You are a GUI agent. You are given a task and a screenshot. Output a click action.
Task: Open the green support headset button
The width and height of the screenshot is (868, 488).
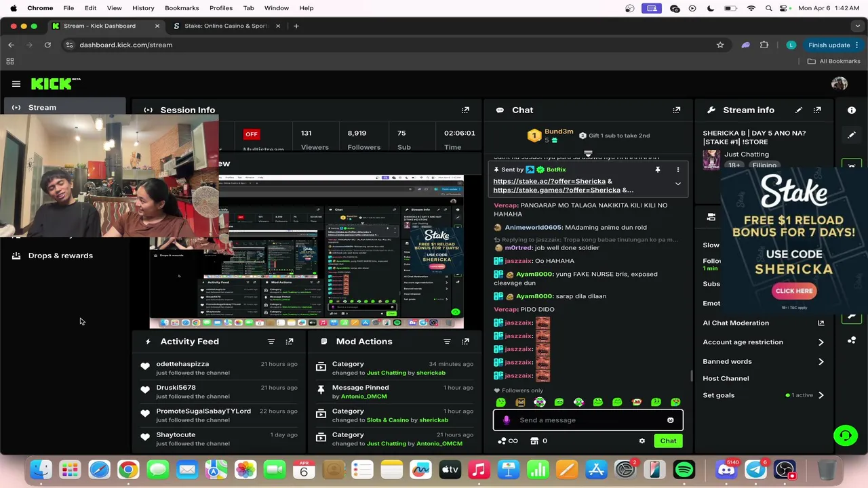(846, 435)
